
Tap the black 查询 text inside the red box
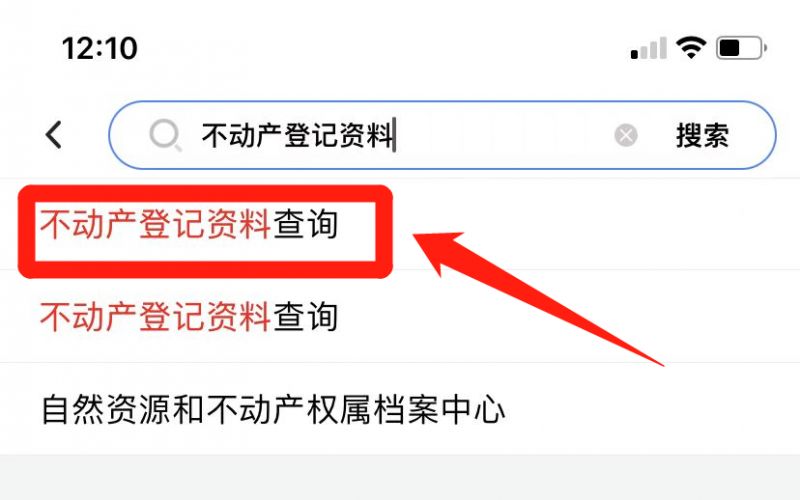[306, 224]
